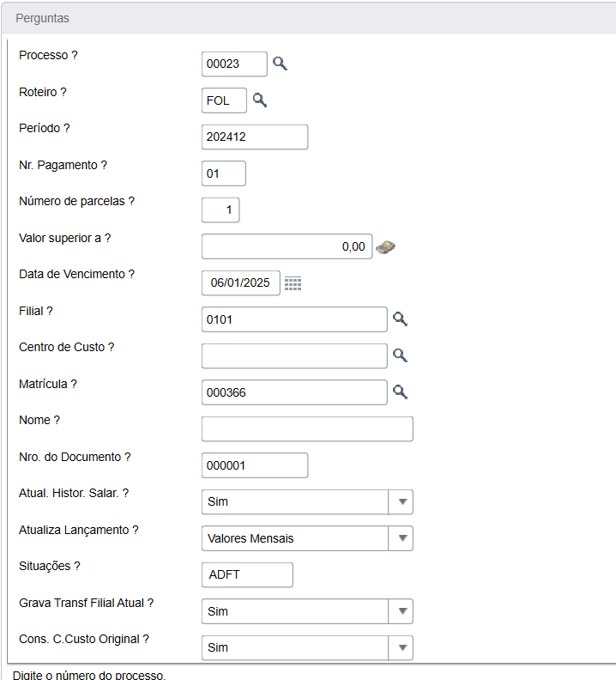The image size is (616, 680).
Task: Focus the Nro. do Documento field
Action: tap(254, 465)
